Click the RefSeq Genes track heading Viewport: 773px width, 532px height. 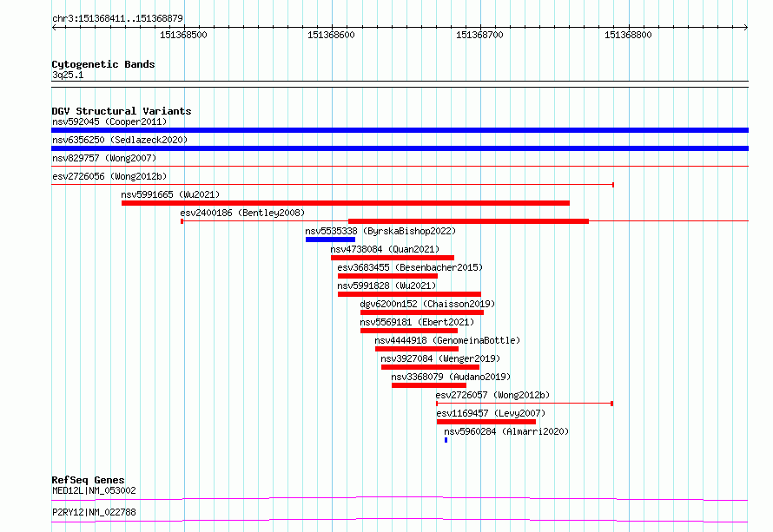pos(88,480)
